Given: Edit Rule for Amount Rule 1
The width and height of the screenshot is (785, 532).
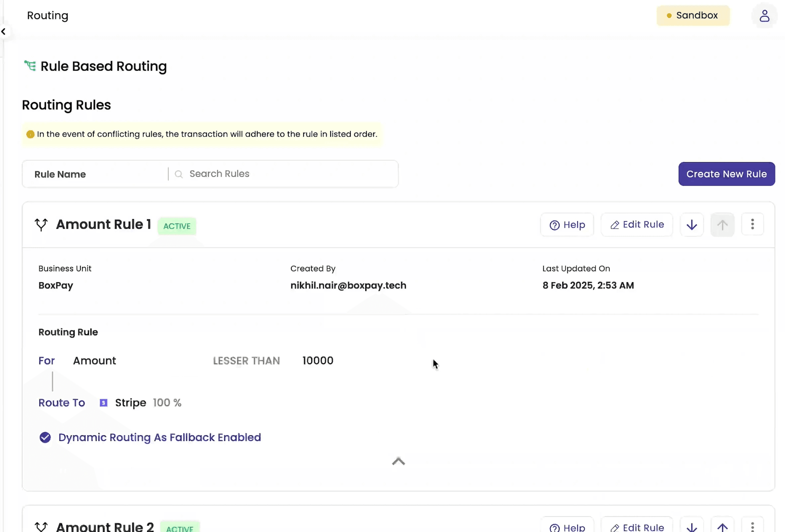Looking at the screenshot, I should pyautogui.click(x=637, y=225).
